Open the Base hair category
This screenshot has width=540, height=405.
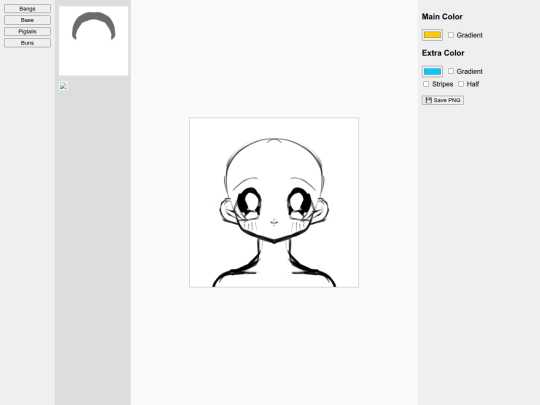(x=27, y=20)
